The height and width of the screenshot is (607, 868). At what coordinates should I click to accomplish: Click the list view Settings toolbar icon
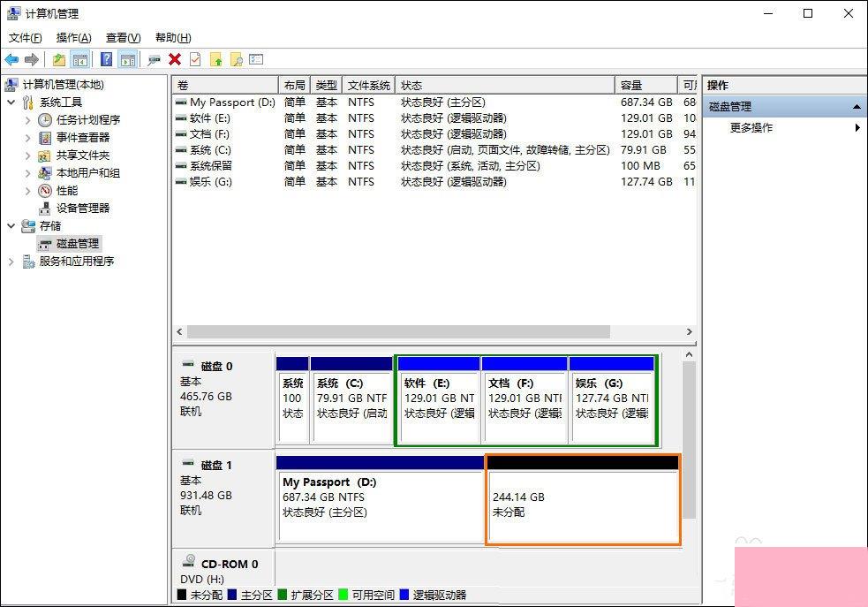tap(256, 58)
